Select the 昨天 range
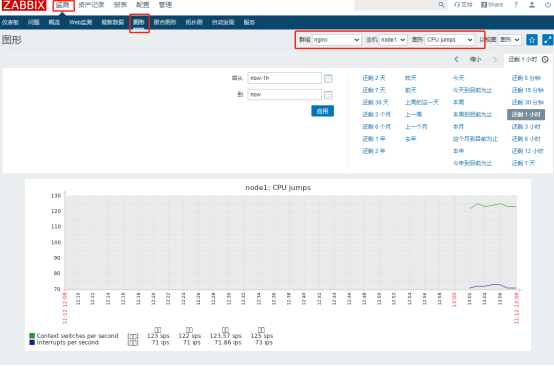 click(x=411, y=78)
